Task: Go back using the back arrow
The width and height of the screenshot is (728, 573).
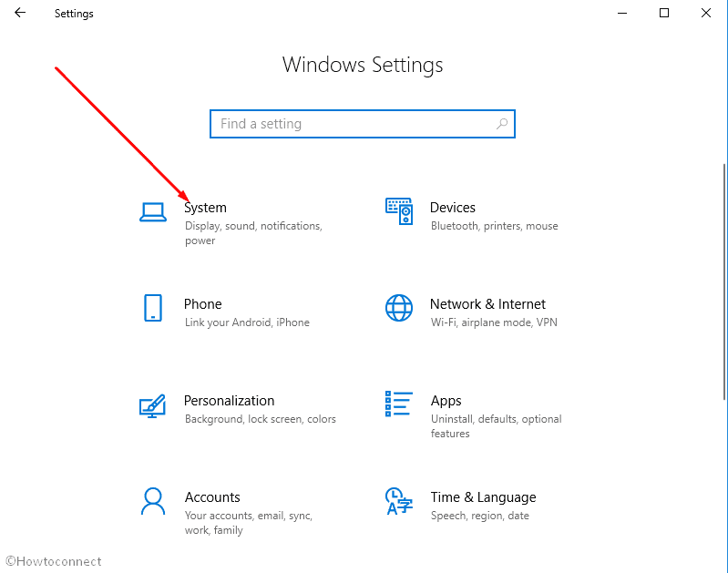Action: point(20,13)
